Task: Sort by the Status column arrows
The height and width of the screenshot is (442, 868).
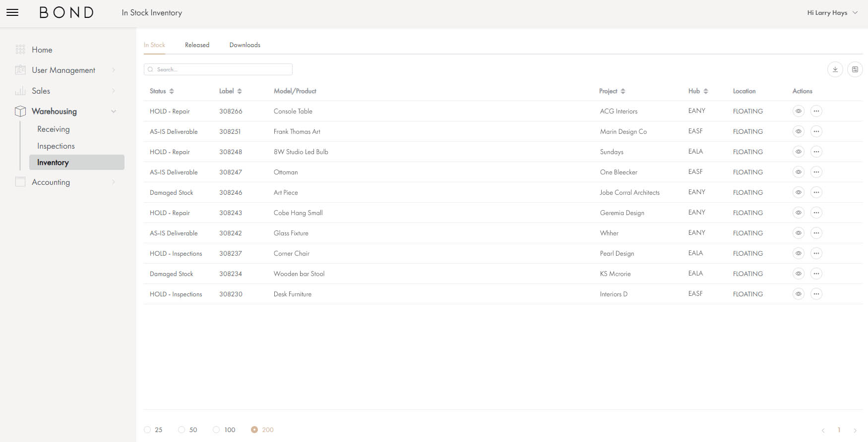Action: tap(172, 91)
